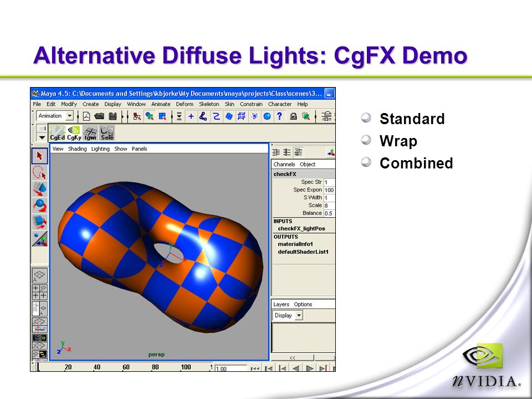Screen dimensions: 532x399
Task: Open the Modify menu
Action: [x=69, y=104]
